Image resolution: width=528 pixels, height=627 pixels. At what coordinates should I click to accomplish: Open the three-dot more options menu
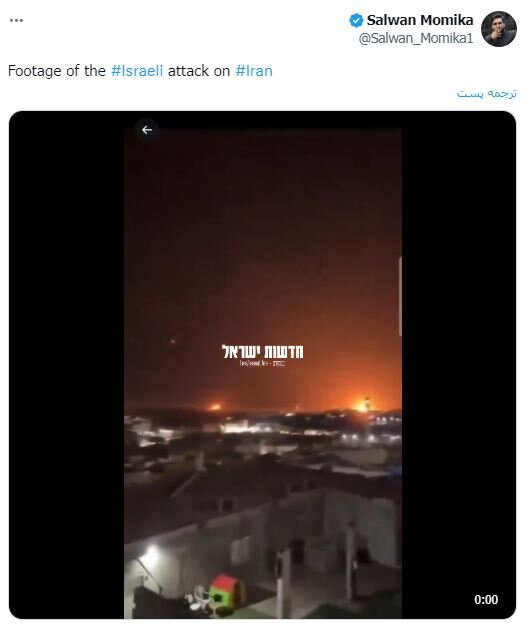coord(16,20)
